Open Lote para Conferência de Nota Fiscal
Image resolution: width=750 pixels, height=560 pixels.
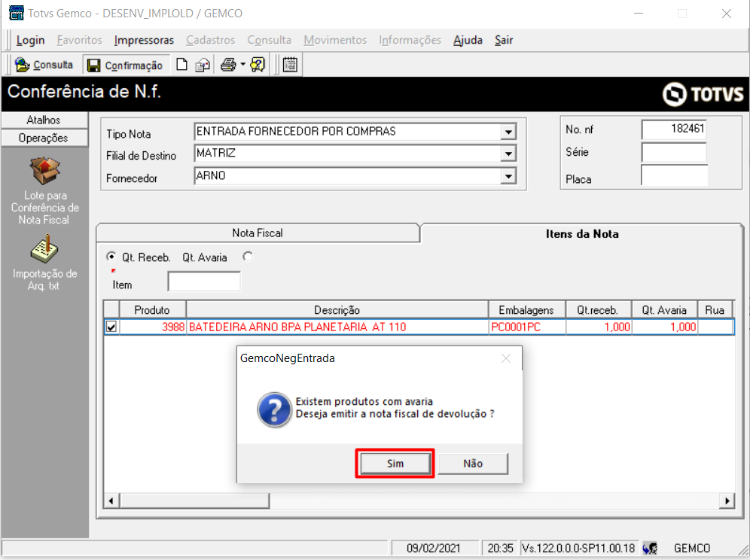click(45, 191)
